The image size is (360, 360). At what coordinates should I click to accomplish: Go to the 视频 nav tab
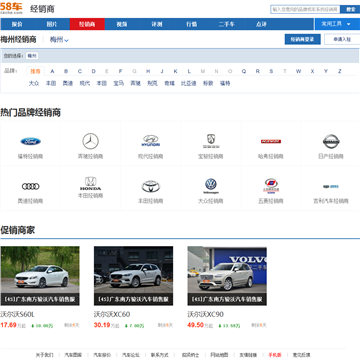122,24
